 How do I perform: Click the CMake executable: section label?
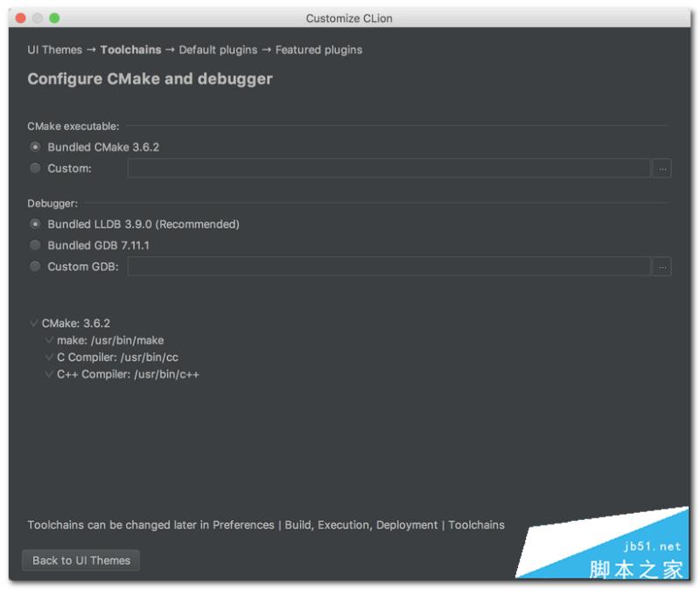(73, 126)
